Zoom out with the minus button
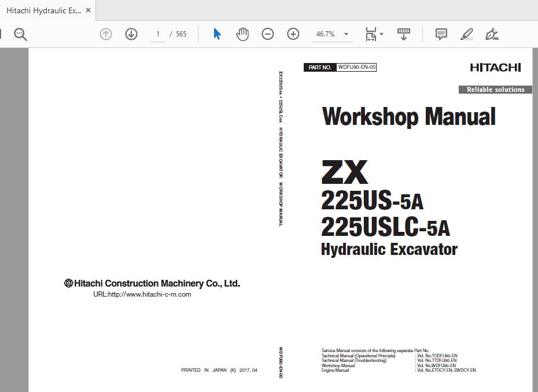538x392 pixels. (268, 34)
